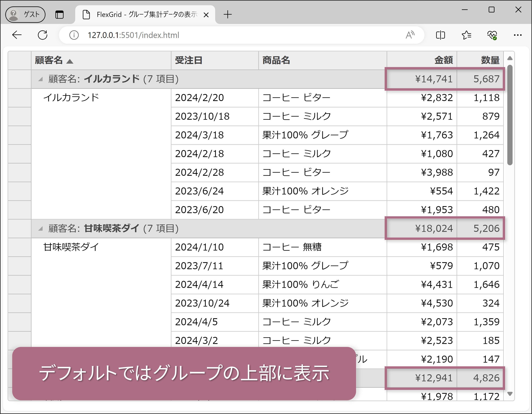Select amount cell ¥4,530
This screenshot has width=532, height=414.
[x=422, y=303]
